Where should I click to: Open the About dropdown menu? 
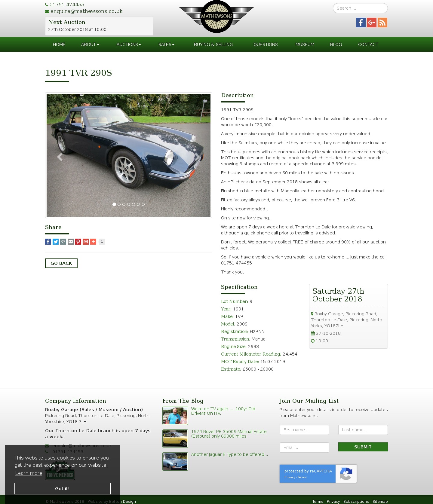(90, 44)
